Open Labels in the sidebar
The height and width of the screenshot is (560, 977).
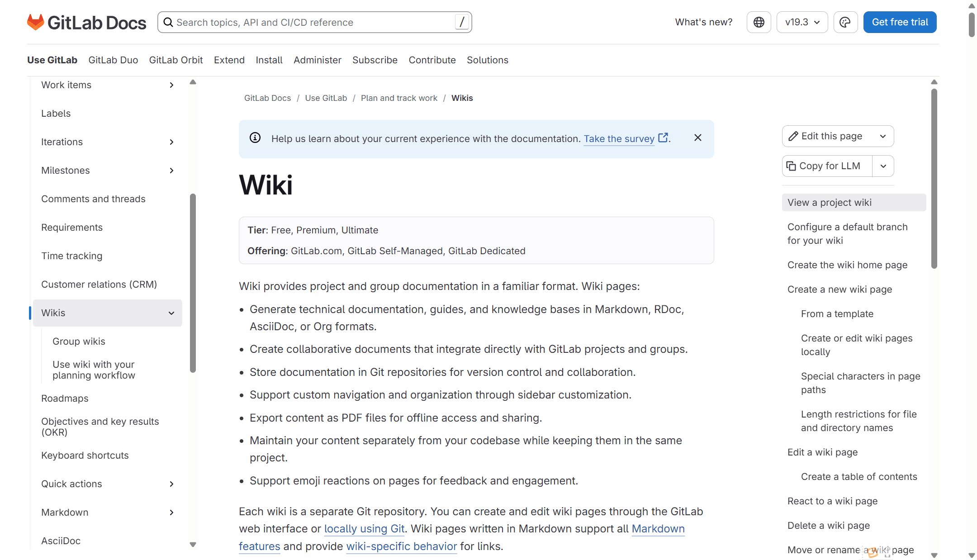(x=56, y=114)
